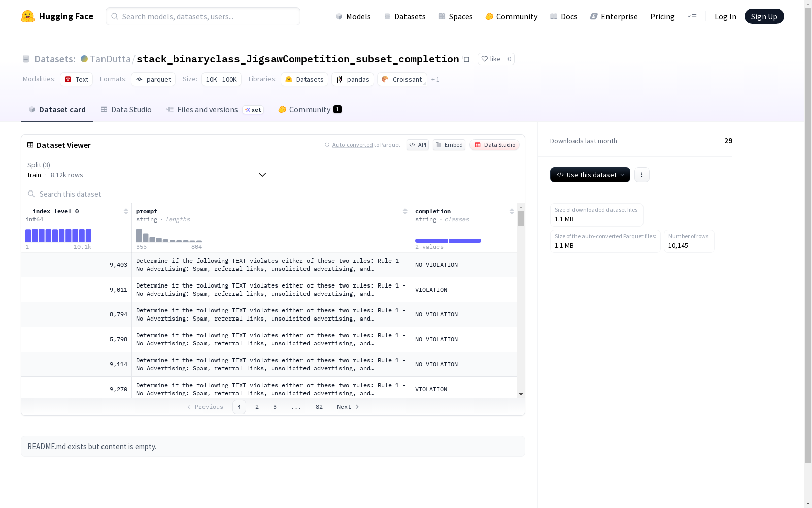Click the completion classes distribution bar
The height and width of the screenshot is (508, 812).
pos(448,241)
